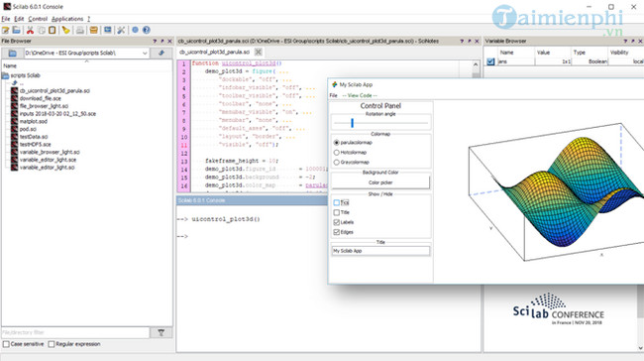The image size is (644, 361).
Task: Select matplot.sod in File Browser
Action: 34,122
